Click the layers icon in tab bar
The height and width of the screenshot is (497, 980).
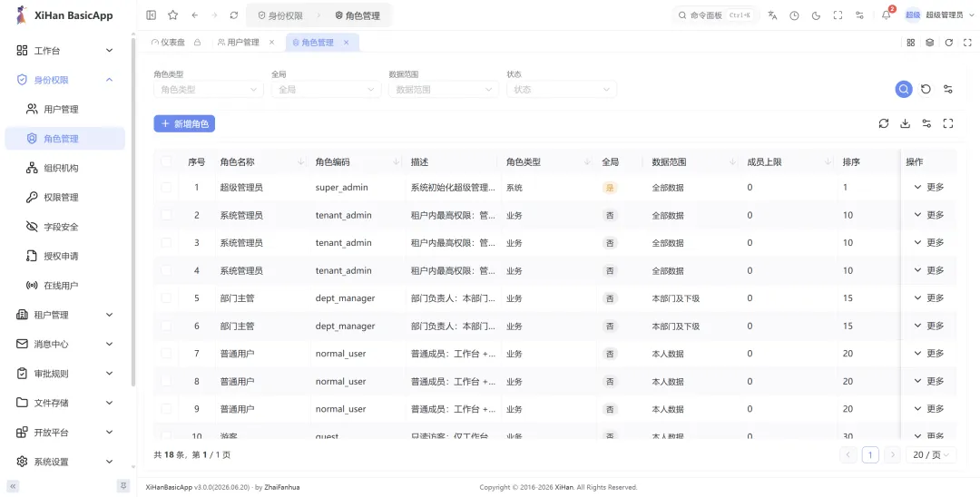click(x=929, y=43)
